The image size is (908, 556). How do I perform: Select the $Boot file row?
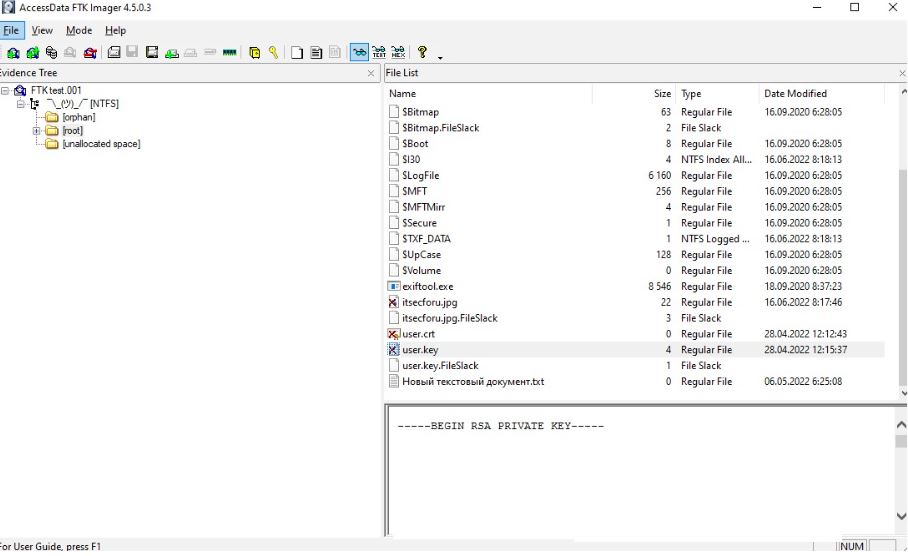point(635,144)
